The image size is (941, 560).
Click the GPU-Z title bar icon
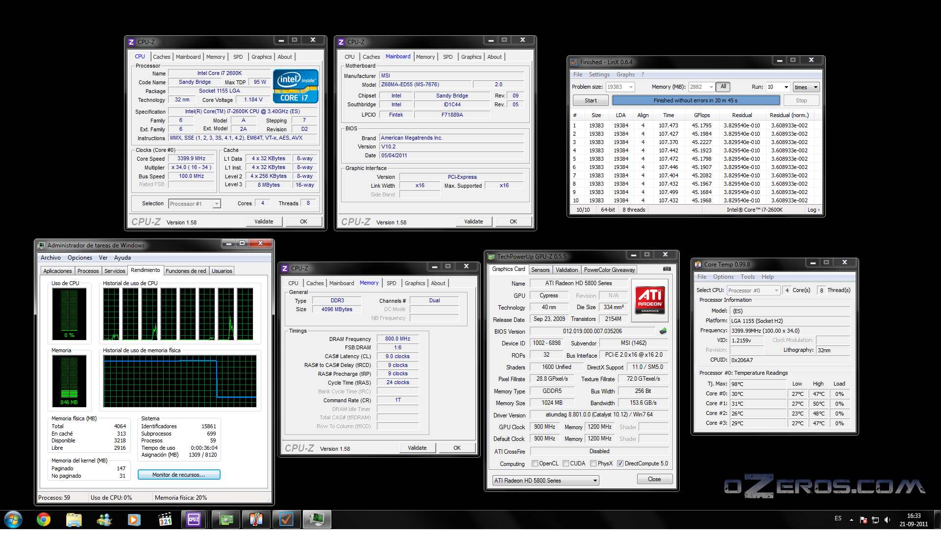[x=491, y=257]
